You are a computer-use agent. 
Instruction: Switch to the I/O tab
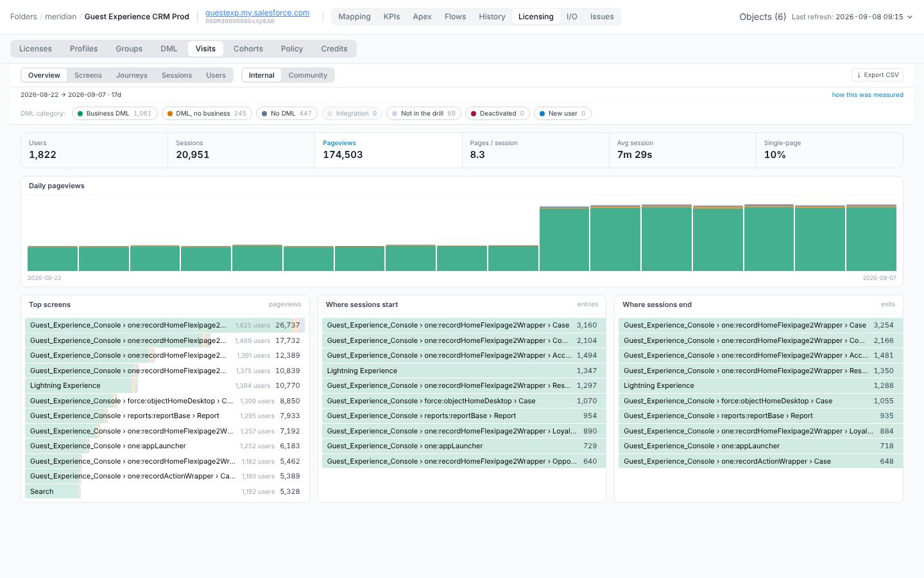(x=572, y=17)
